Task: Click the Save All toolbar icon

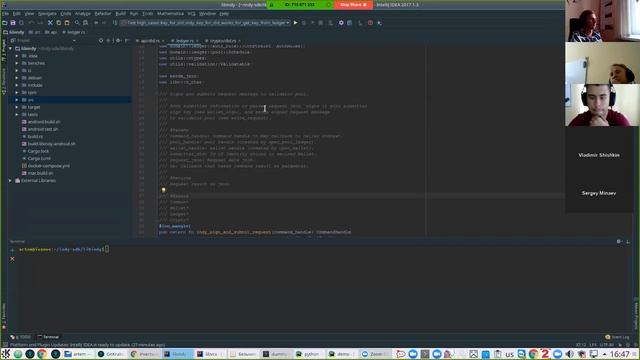Action: pos(13,23)
